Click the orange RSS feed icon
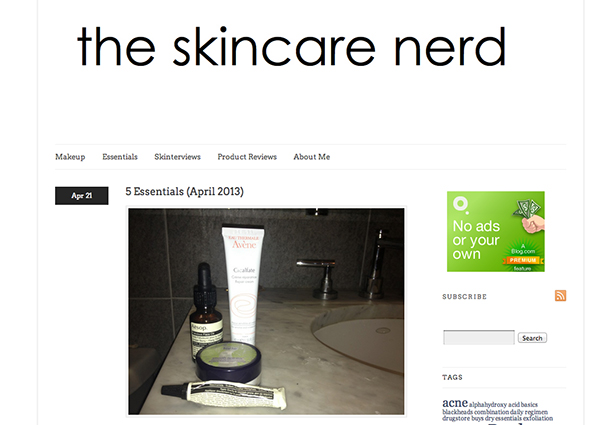This screenshot has width=610, height=425. tap(560, 296)
